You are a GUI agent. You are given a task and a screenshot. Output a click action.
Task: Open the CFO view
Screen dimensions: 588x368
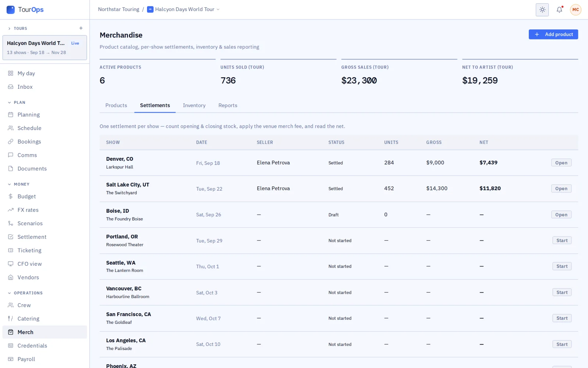coord(44,264)
